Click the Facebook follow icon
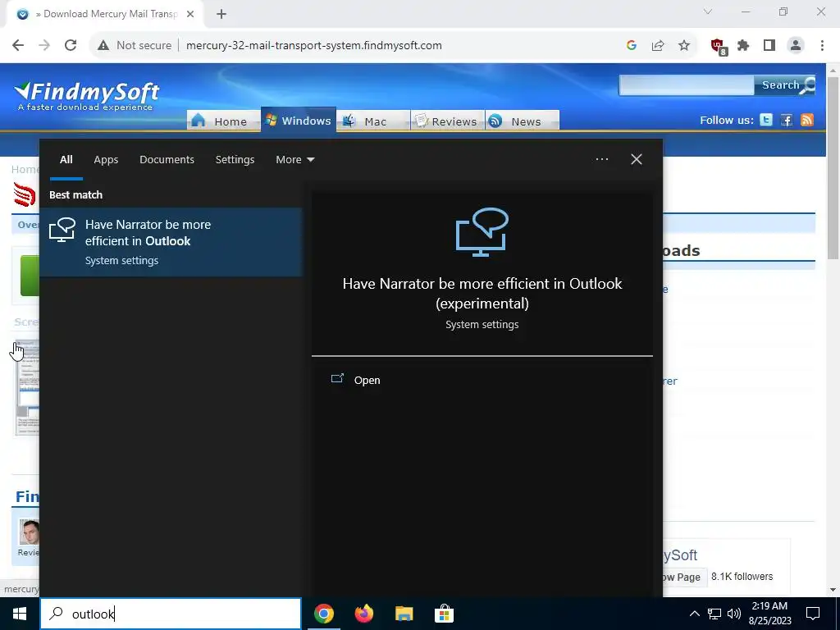The height and width of the screenshot is (630, 840). 787,120
